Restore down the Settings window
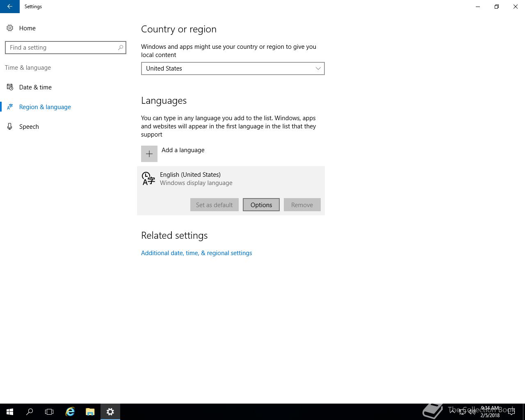This screenshot has height=420, width=525. click(497, 7)
